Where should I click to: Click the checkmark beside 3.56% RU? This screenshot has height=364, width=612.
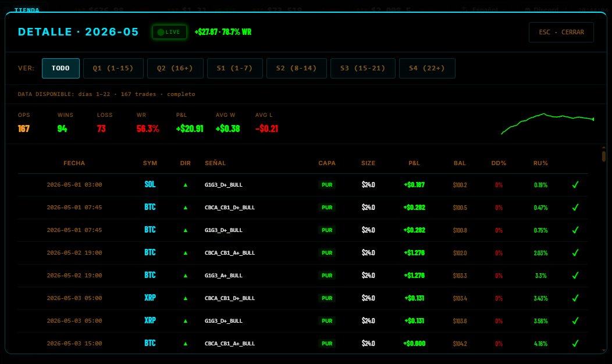(575, 320)
